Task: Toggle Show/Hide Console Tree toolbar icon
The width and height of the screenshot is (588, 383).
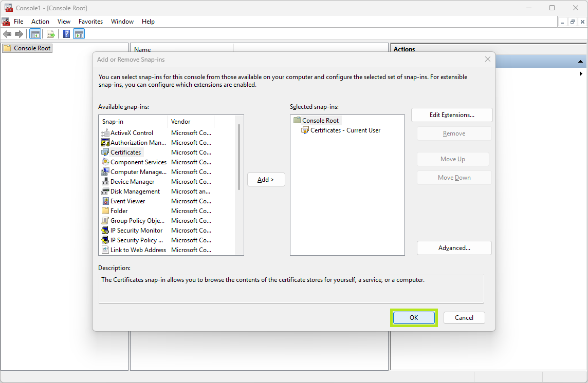Action: [x=35, y=34]
